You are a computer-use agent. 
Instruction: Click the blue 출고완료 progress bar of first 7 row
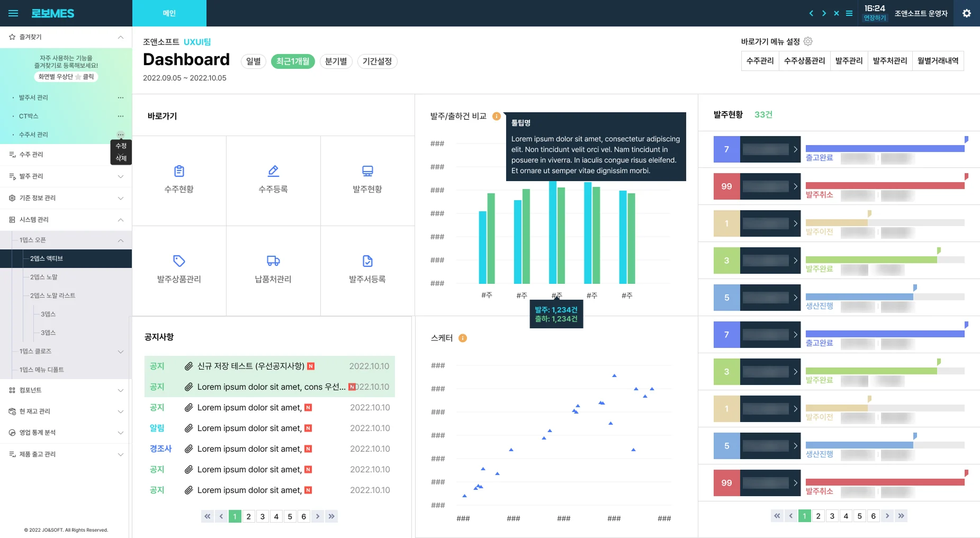tap(885, 148)
